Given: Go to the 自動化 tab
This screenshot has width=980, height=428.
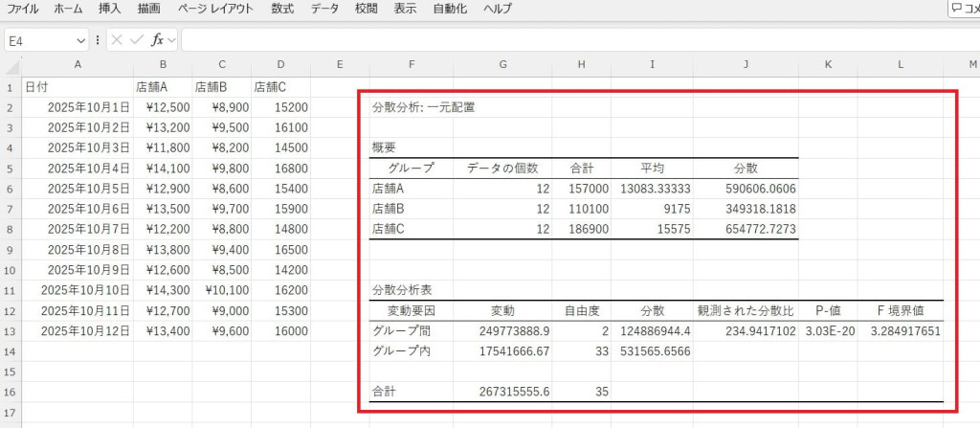Looking at the screenshot, I should pos(450,9).
